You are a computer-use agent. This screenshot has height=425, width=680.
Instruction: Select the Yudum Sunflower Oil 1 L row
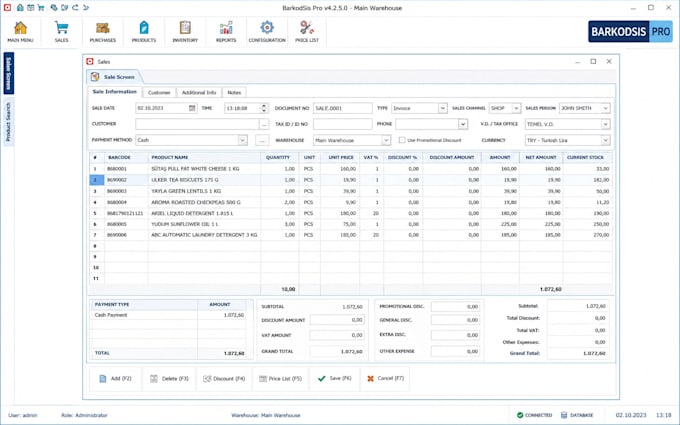click(x=351, y=224)
